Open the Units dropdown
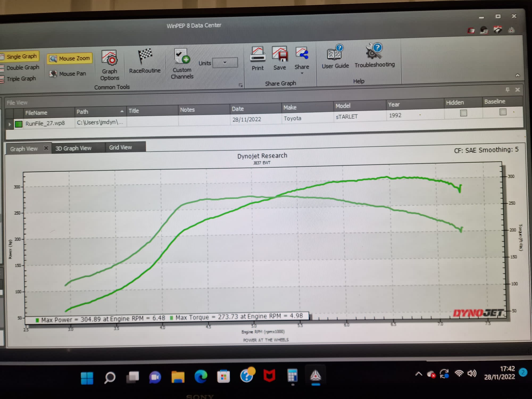 click(225, 63)
